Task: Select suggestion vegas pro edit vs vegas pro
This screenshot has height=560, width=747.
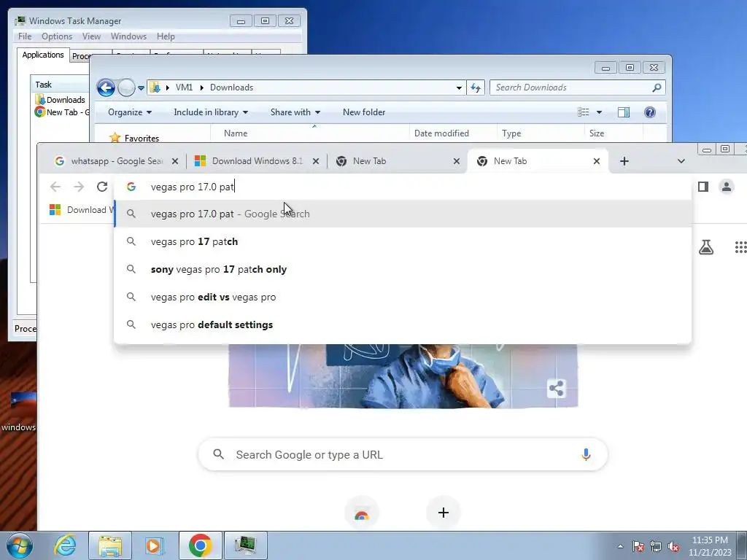Action: tap(403, 297)
